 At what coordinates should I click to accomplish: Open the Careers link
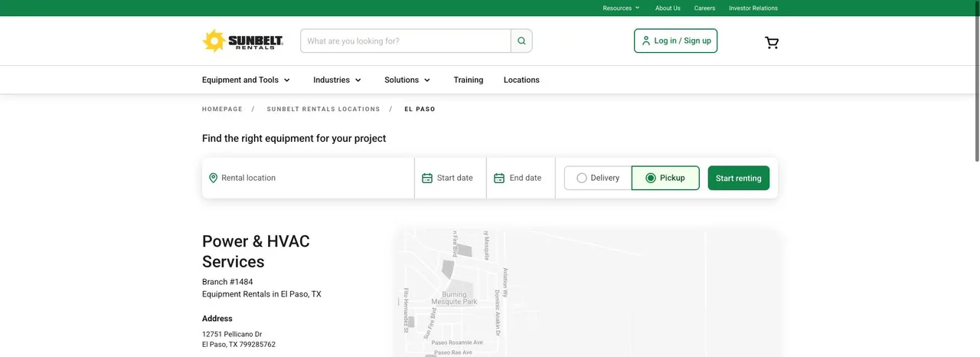(704, 8)
